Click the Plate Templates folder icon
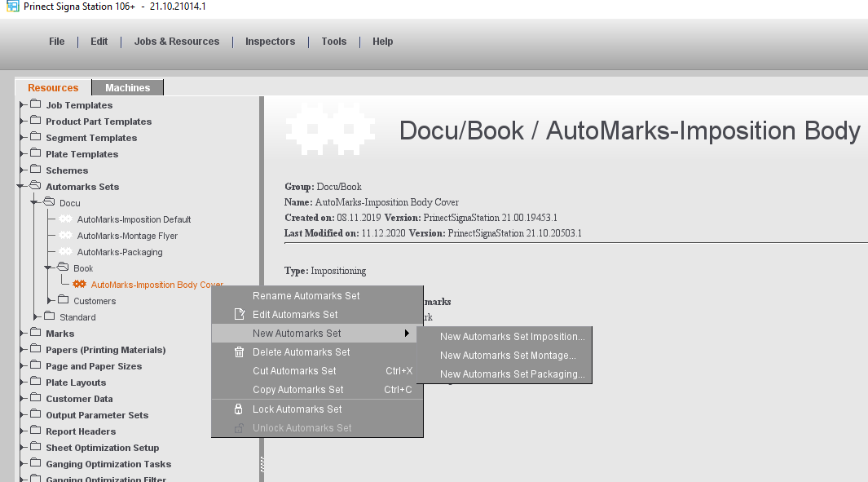 point(36,153)
